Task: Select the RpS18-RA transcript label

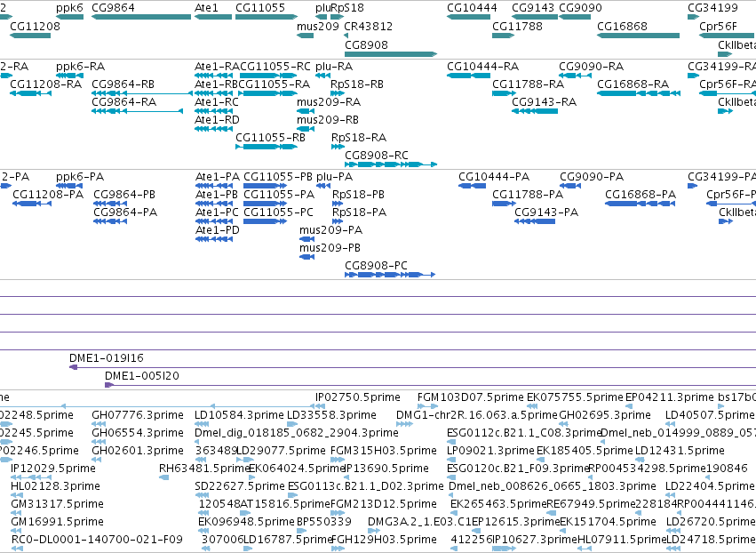Action: [x=359, y=138]
